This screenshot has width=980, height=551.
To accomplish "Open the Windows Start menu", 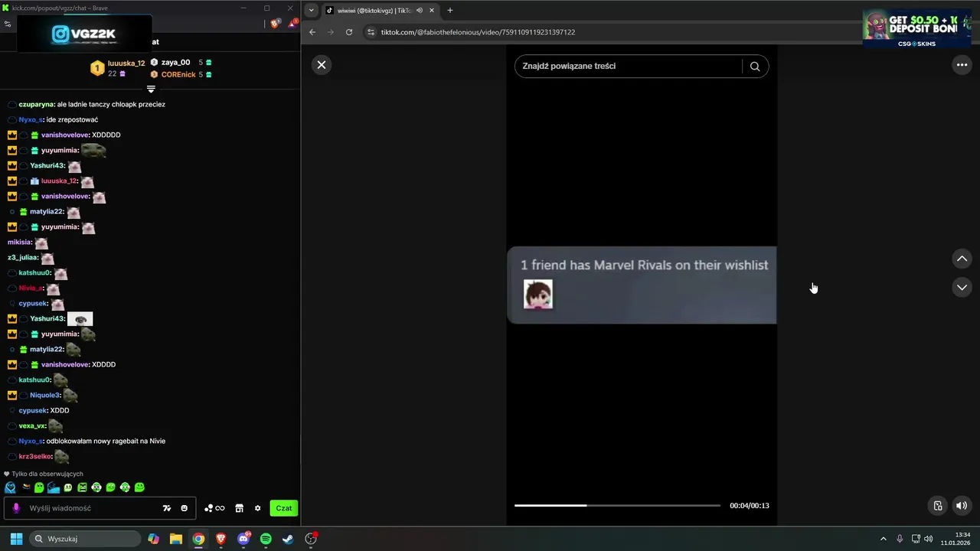I will 16,539.
